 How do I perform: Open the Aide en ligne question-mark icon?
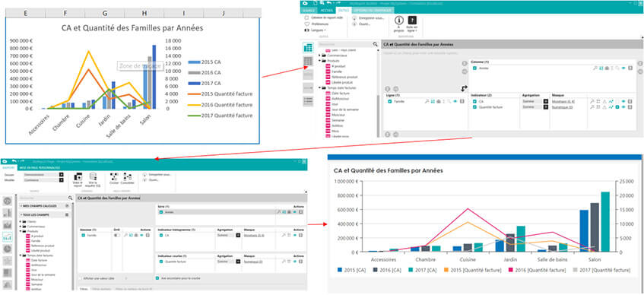point(412,21)
